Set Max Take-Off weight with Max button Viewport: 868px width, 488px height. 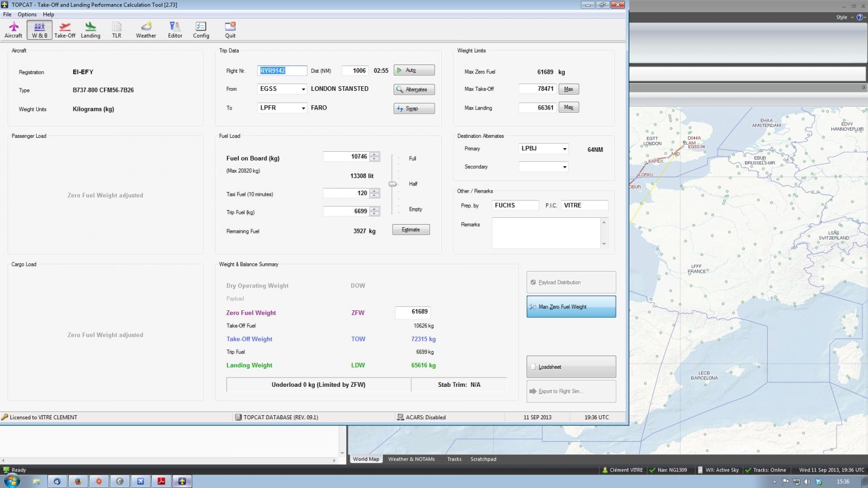[x=568, y=89]
